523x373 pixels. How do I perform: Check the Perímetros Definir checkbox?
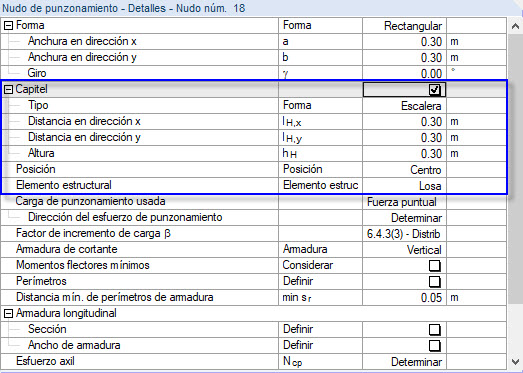point(435,282)
